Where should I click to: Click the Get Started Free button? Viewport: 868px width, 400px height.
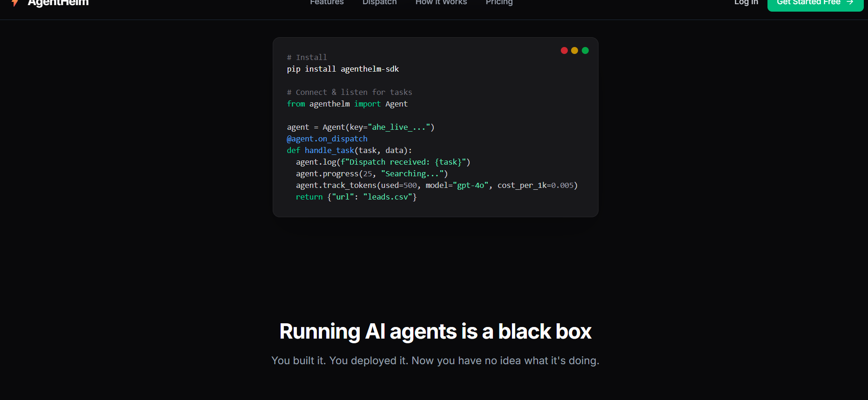[x=815, y=4]
